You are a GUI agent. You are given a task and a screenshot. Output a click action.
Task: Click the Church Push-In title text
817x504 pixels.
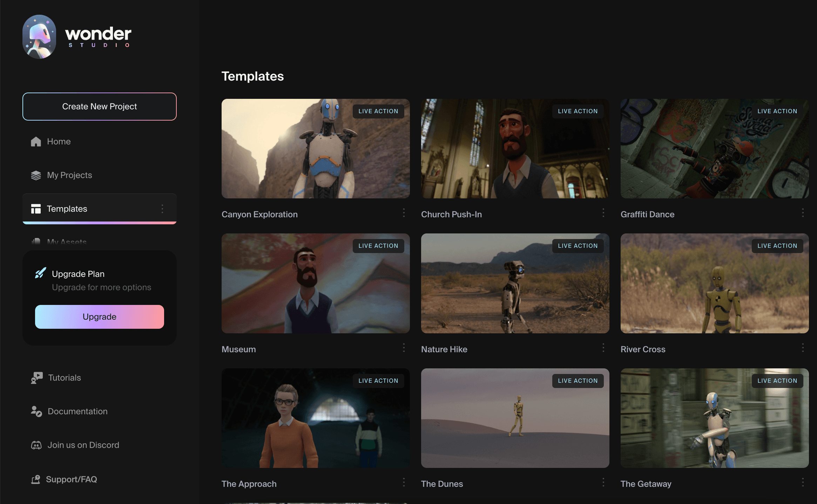(451, 214)
